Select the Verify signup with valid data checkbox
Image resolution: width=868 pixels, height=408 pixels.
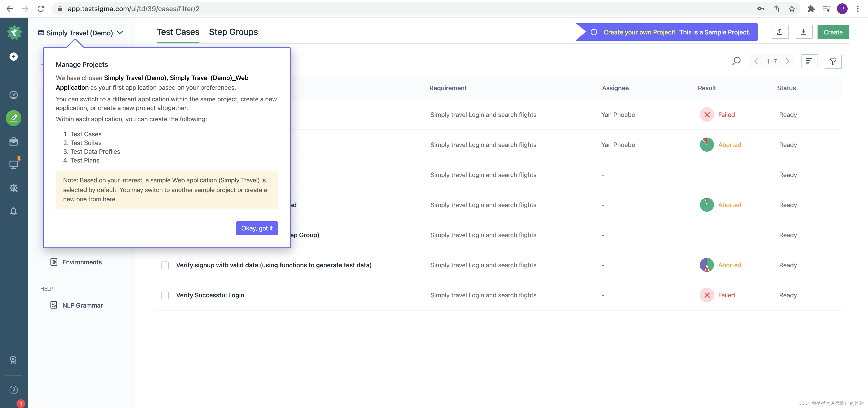point(165,265)
